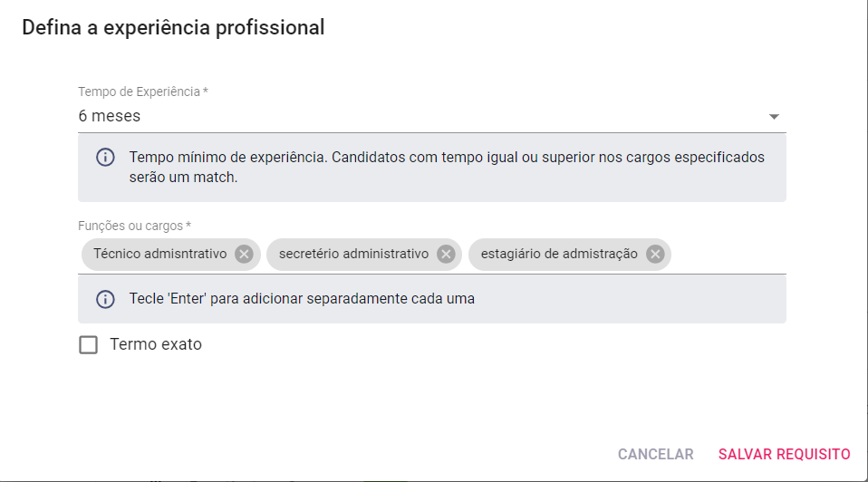868x482 pixels.
Task: Click the CANCELAR button
Action: (655, 454)
